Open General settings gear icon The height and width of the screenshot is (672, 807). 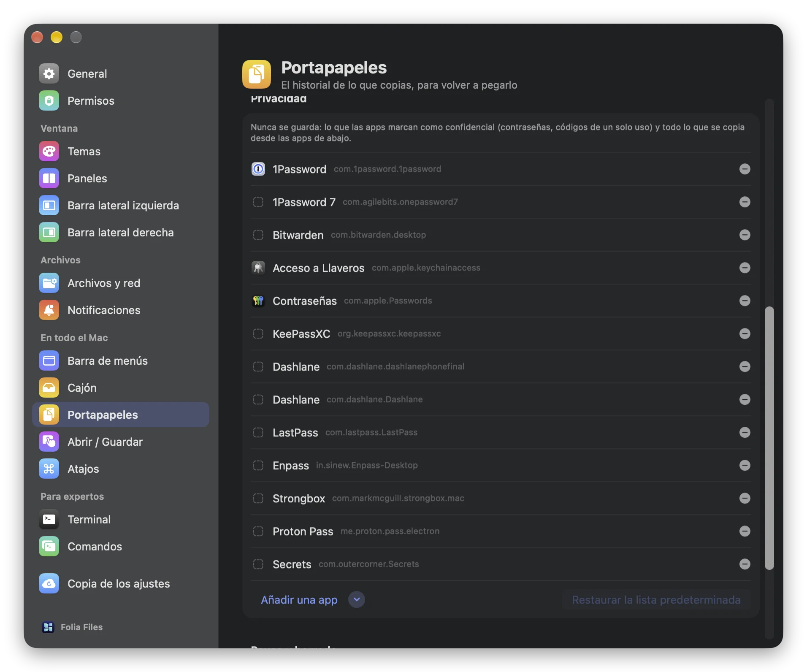49,74
